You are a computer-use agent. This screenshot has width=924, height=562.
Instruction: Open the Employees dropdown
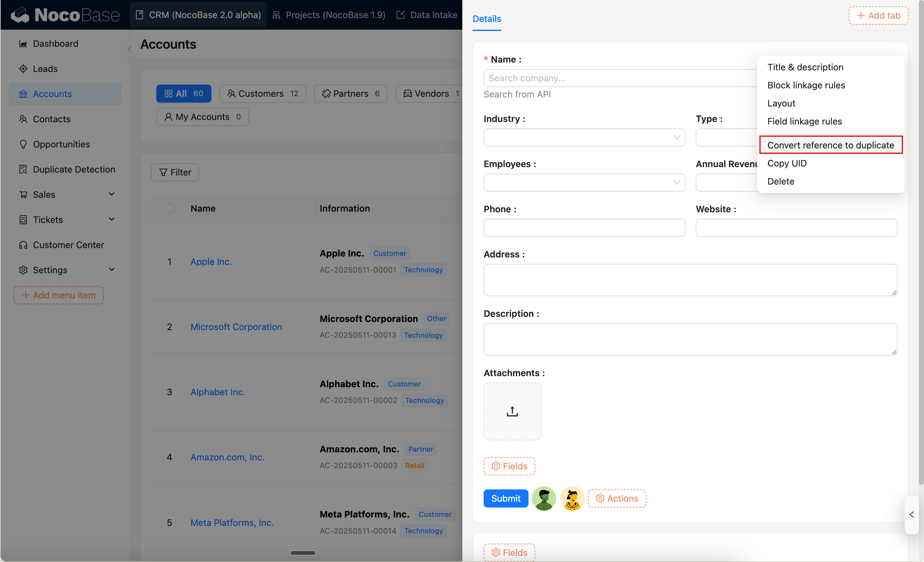pyautogui.click(x=584, y=183)
